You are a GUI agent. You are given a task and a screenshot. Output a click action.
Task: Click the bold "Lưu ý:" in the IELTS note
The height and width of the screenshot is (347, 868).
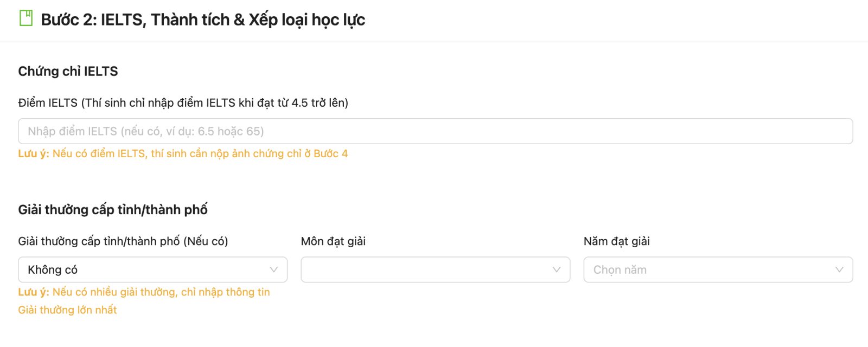coord(34,153)
